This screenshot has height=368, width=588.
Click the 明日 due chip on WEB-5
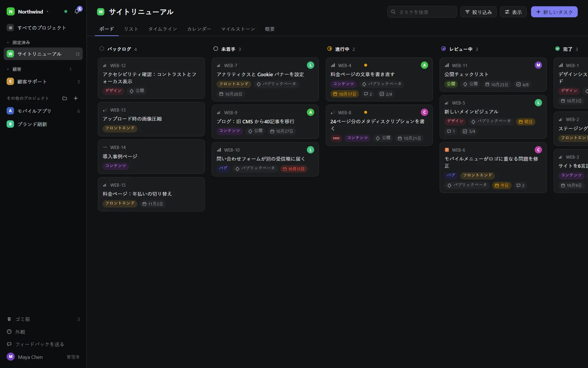click(x=526, y=122)
